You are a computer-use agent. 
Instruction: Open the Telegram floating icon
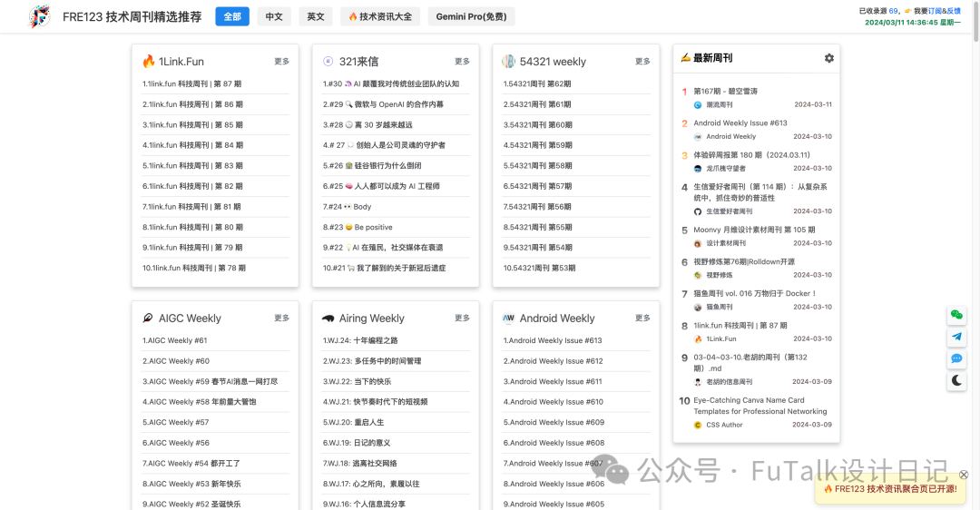click(956, 337)
